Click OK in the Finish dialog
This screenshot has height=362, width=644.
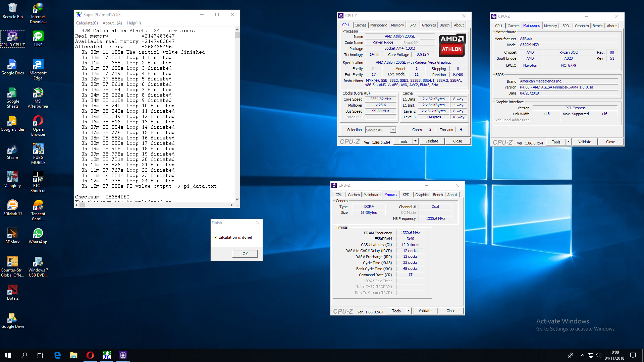[245, 254]
